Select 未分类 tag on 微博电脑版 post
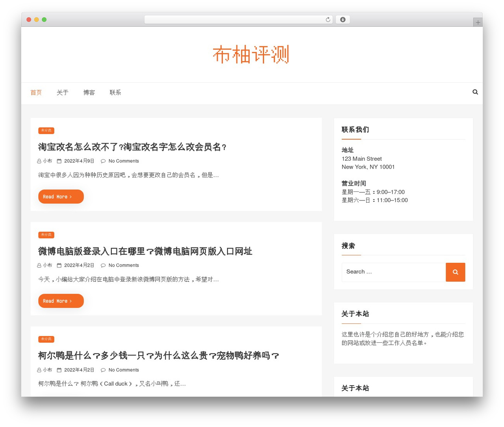The height and width of the screenshot is (427, 504). coord(46,235)
